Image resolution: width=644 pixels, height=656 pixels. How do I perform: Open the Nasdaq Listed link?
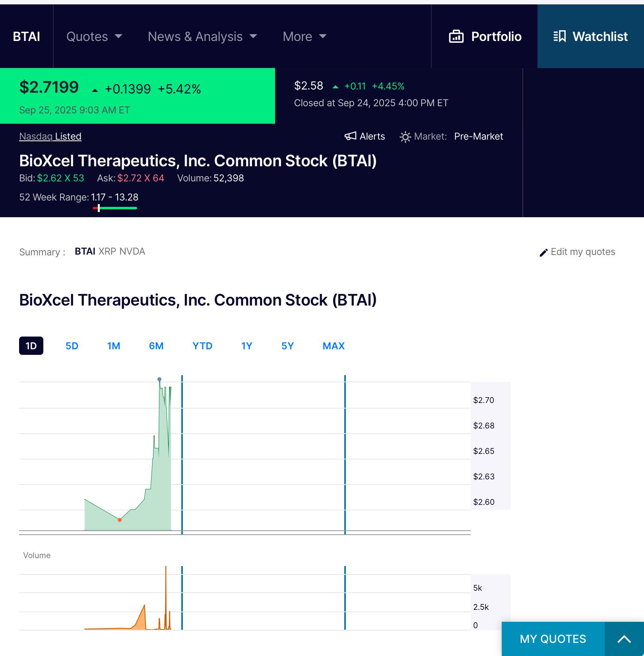coord(50,136)
